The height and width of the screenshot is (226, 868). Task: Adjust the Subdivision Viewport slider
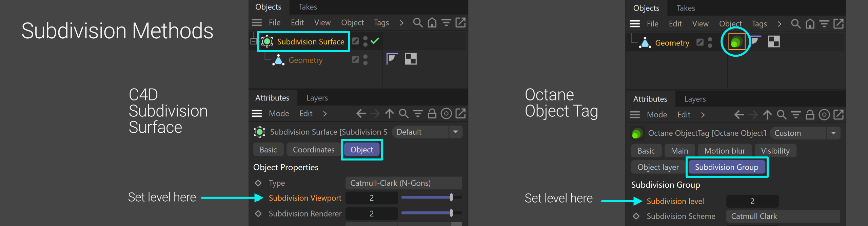pos(431,197)
